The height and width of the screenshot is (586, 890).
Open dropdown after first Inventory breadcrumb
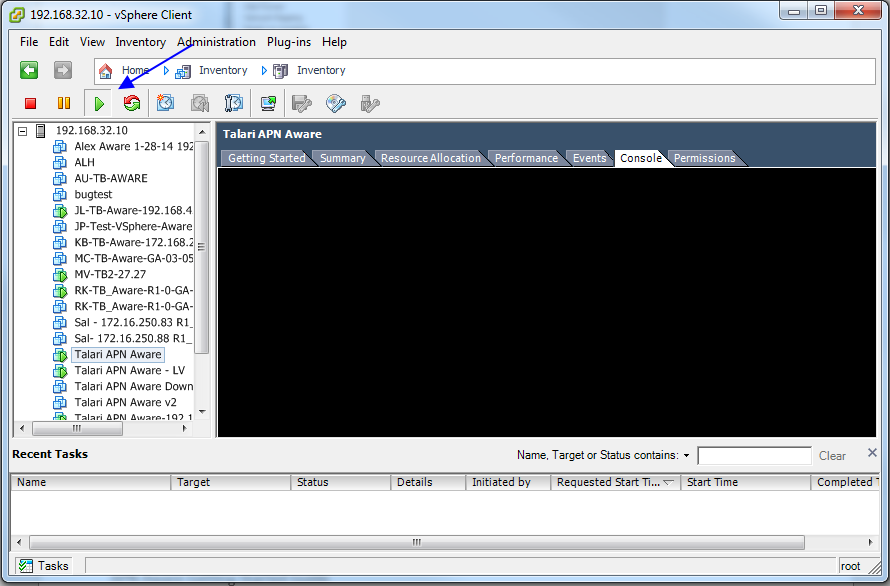coord(264,70)
